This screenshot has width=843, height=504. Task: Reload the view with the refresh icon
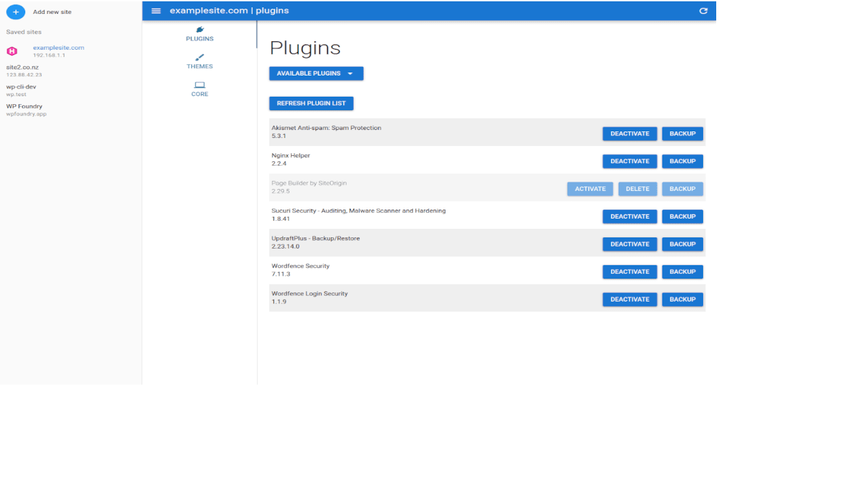click(x=704, y=11)
